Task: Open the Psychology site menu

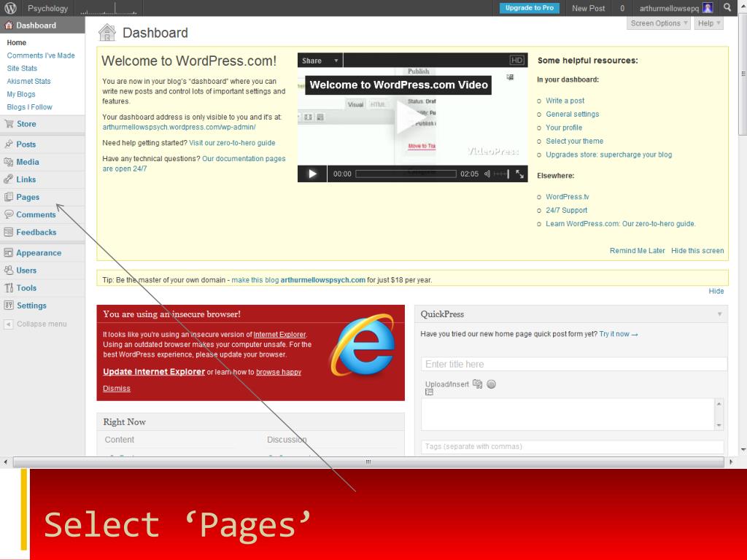Action: coord(47,8)
